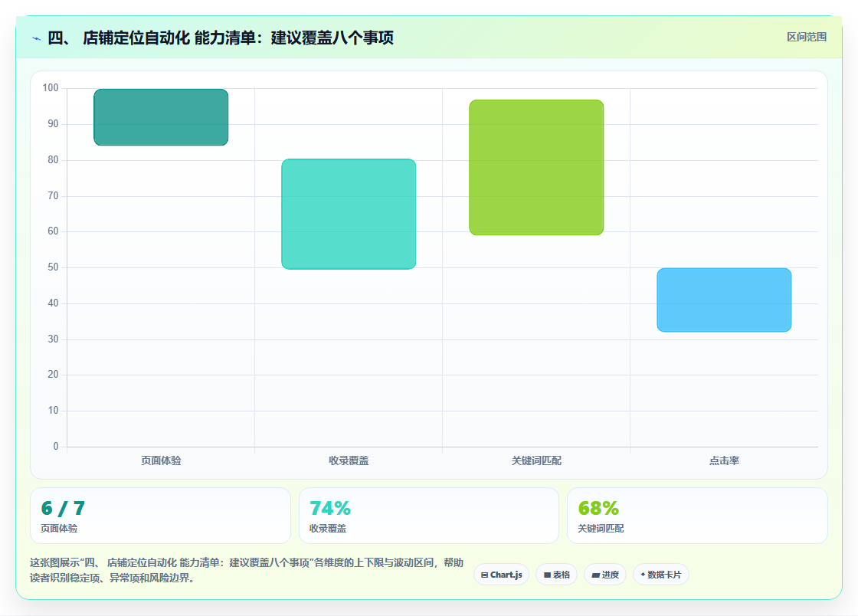Select the 点击率 blue range bar
The width and height of the screenshot is (858, 616).
(724, 300)
